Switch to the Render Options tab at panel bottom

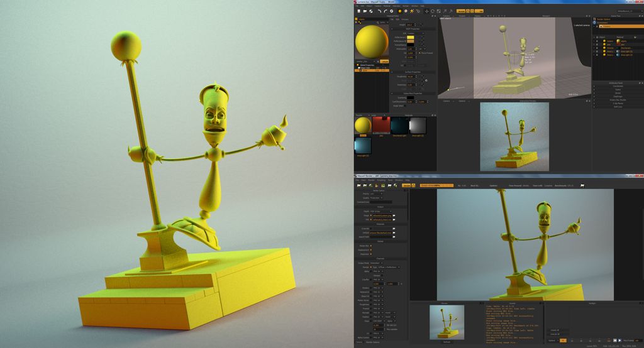[x=372, y=342]
